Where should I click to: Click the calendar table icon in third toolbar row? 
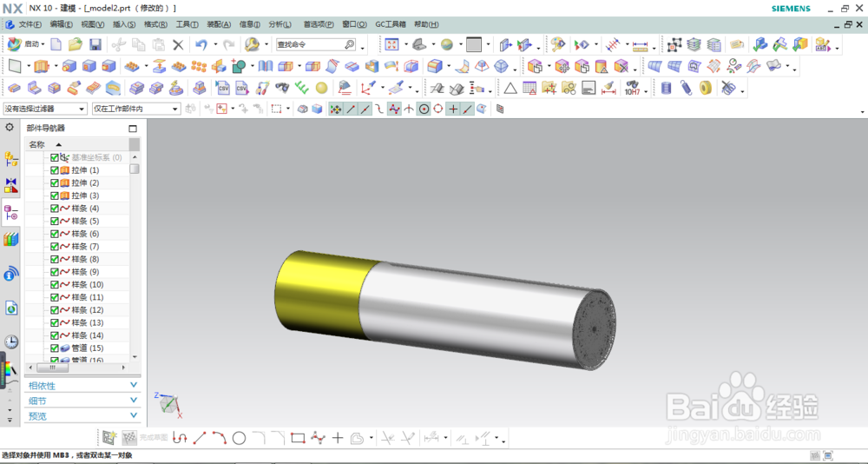[529, 88]
